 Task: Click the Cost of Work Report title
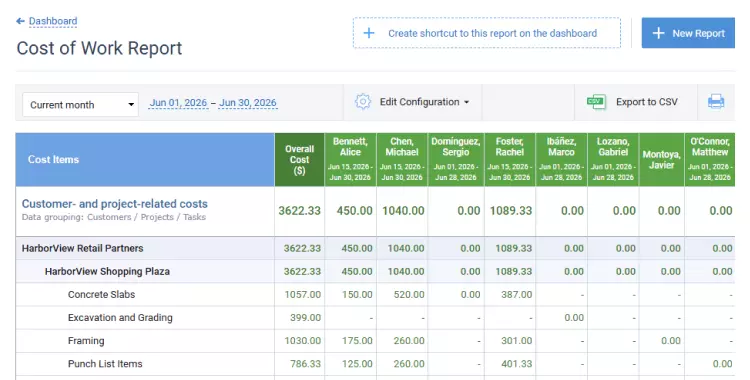pos(99,48)
